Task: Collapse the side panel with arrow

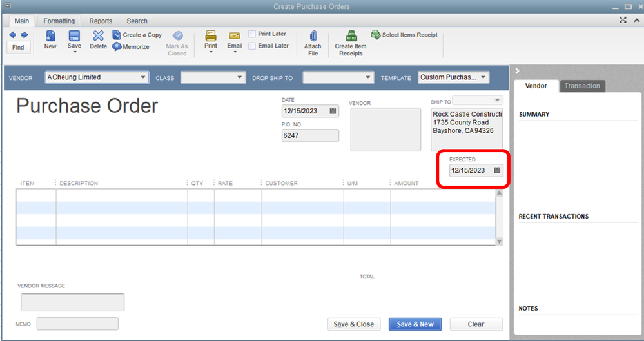Action: [x=518, y=71]
